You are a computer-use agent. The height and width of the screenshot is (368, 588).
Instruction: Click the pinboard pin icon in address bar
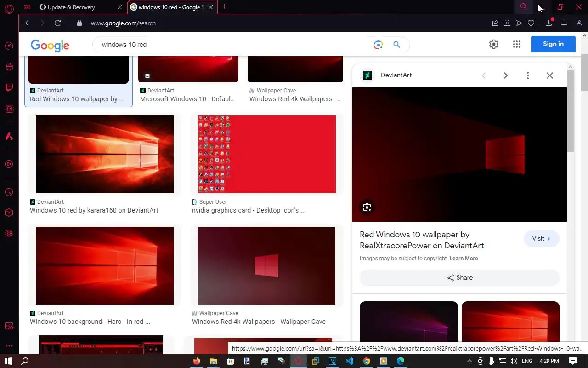[x=495, y=23]
